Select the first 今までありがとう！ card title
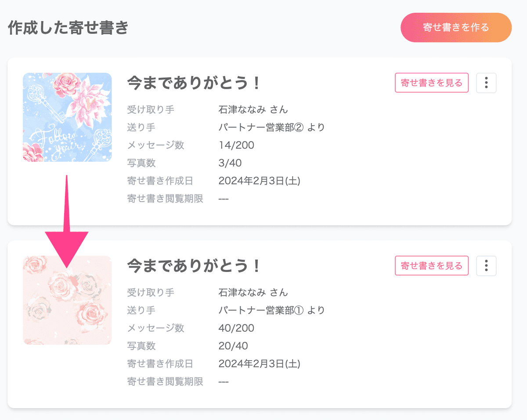 pyautogui.click(x=194, y=83)
